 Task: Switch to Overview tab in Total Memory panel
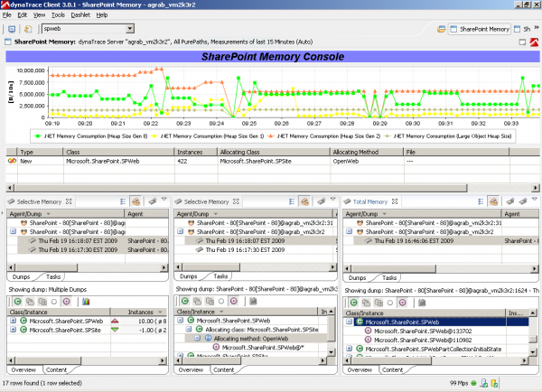coord(360,370)
